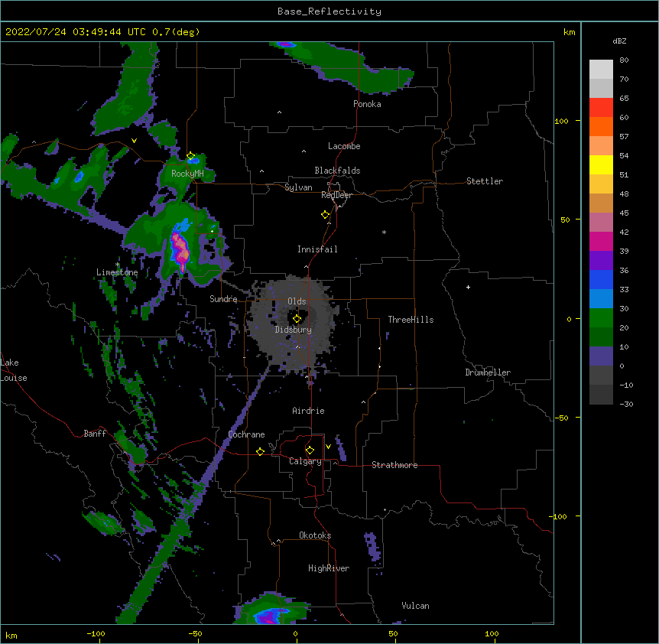Click the dBZ legend heading
The height and width of the screenshot is (644, 659).
point(619,41)
